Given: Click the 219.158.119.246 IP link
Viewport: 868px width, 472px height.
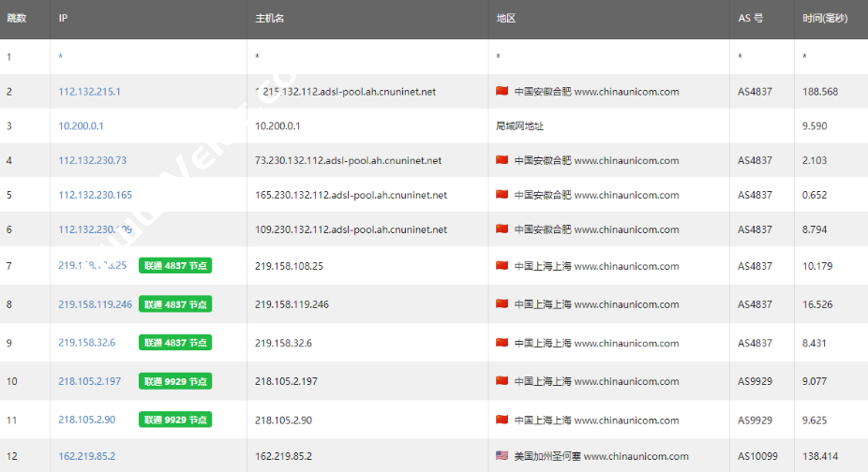Looking at the screenshot, I should click(x=95, y=304).
